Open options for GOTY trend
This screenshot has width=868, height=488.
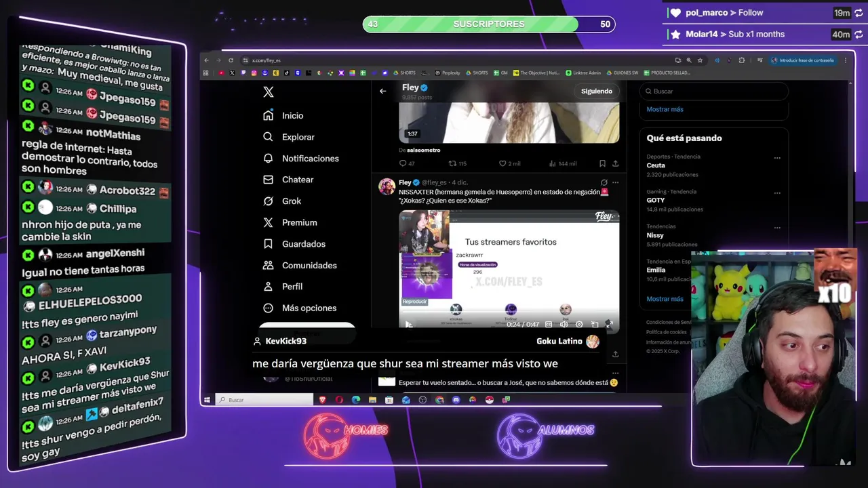[777, 192]
